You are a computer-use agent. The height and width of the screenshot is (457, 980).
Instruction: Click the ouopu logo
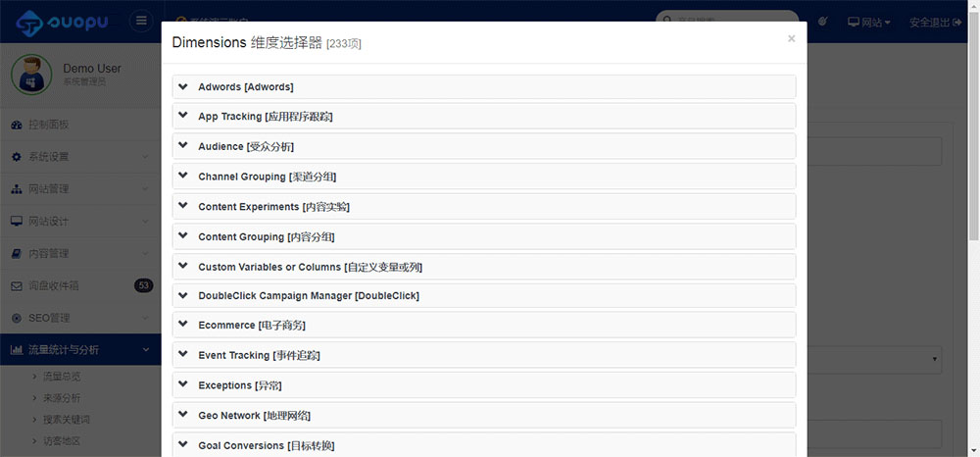[64, 22]
